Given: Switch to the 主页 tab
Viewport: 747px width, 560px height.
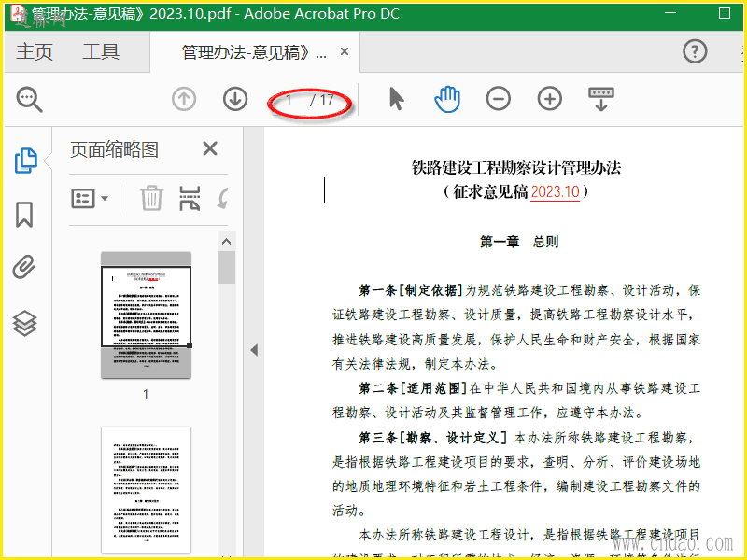Looking at the screenshot, I should tap(35, 51).
